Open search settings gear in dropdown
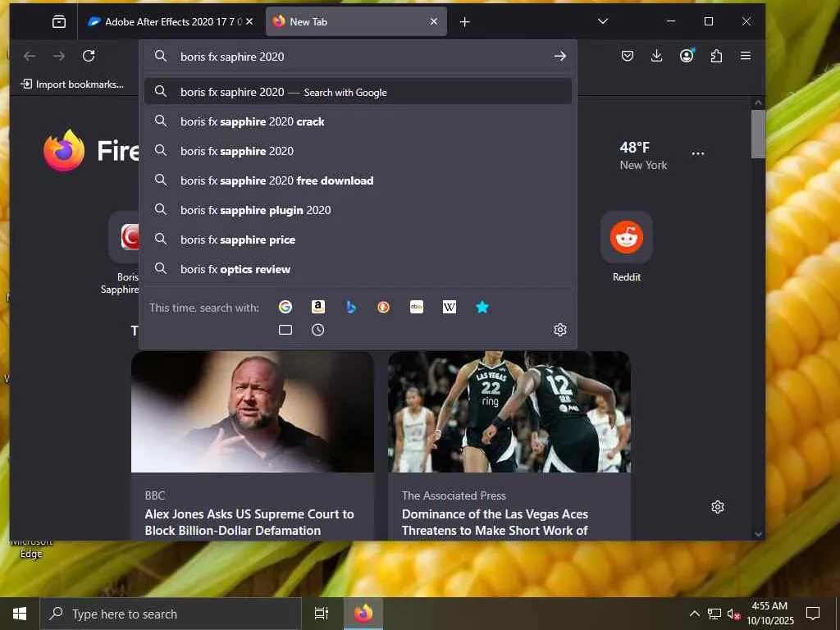This screenshot has height=630, width=840. (559, 330)
